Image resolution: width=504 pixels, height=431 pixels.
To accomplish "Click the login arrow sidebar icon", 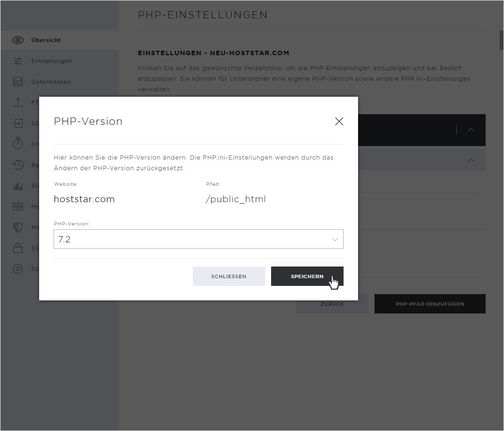I will tap(18, 123).
